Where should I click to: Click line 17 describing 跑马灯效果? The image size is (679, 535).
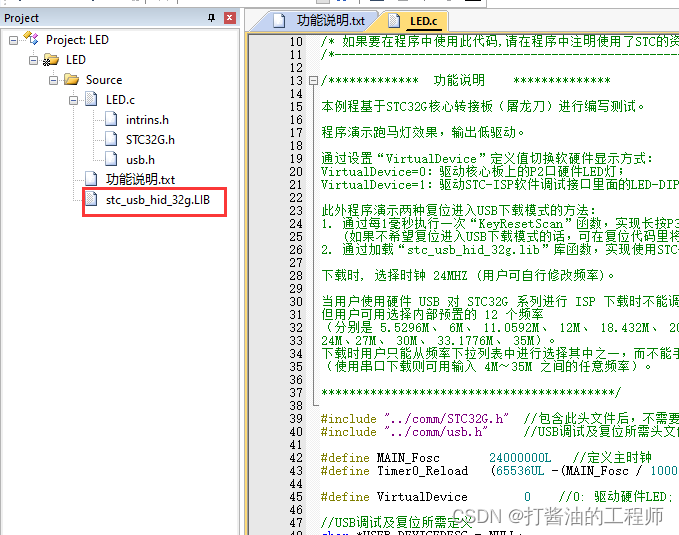(423, 133)
